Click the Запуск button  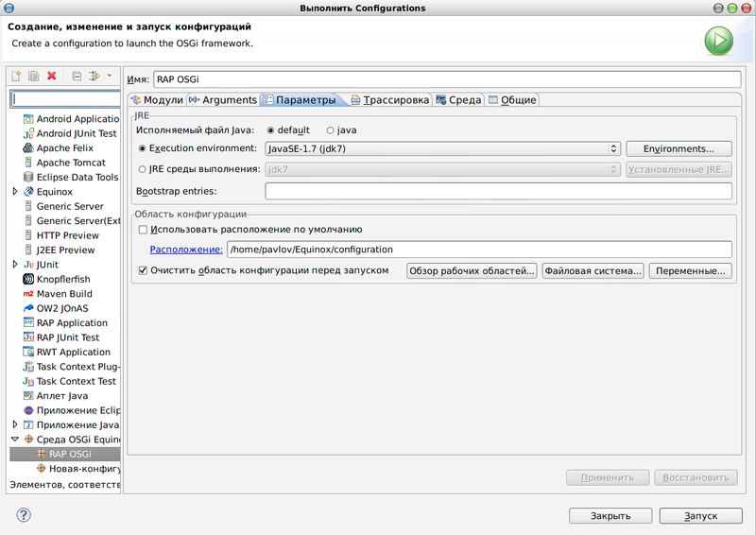[x=700, y=516]
